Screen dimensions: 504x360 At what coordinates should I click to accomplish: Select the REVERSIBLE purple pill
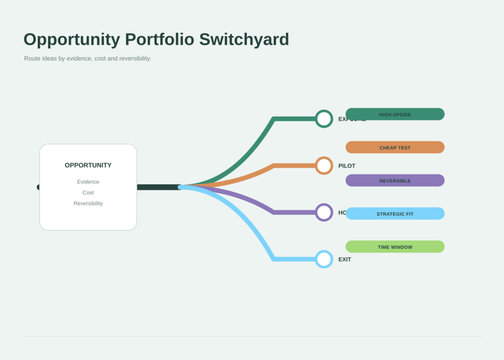[395, 180]
